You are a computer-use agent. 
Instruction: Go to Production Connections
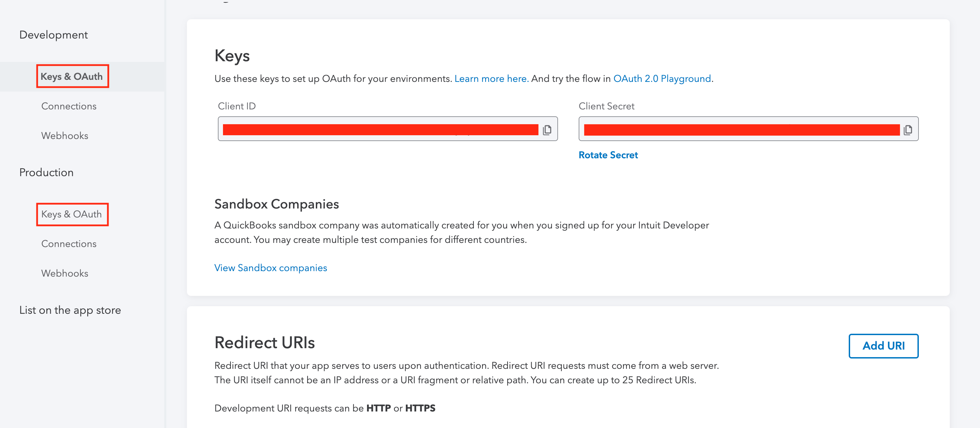pos(69,244)
